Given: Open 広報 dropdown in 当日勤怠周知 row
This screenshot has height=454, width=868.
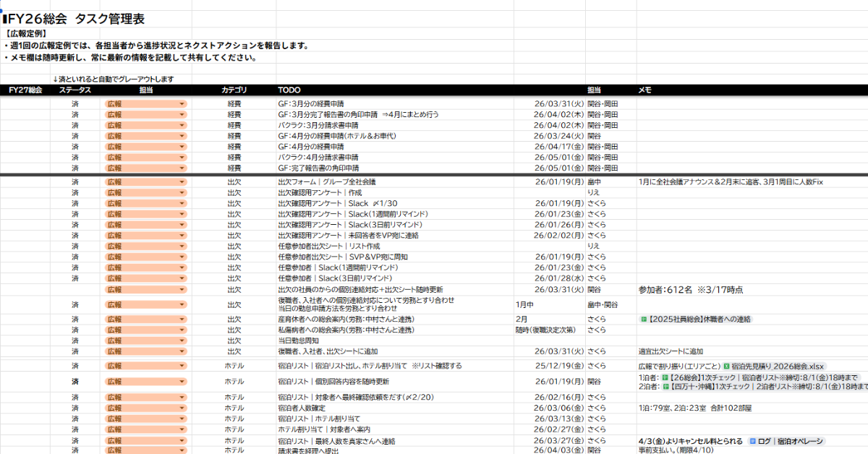Looking at the screenshot, I should point(146,340).
